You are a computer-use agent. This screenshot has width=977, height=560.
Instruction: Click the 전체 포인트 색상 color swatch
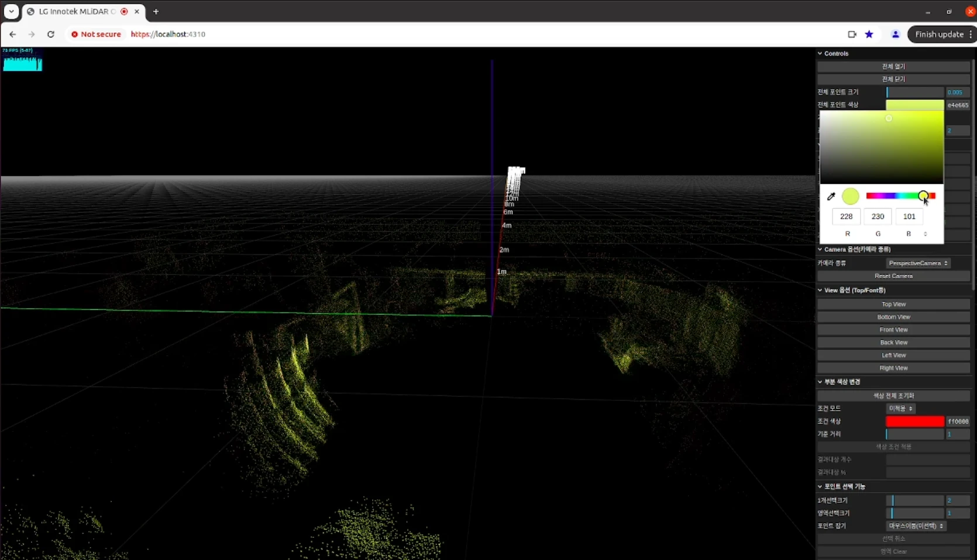tap(915, 105)
